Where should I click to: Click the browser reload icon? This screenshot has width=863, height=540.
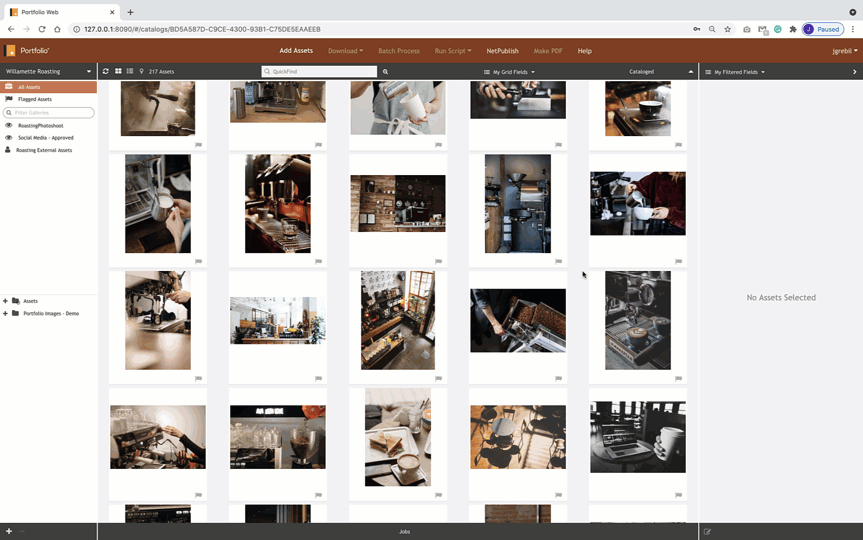(42, 29)
